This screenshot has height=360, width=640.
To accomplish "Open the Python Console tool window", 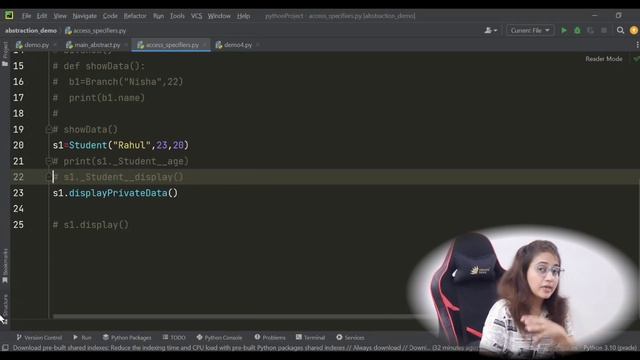I will [219, 338].
